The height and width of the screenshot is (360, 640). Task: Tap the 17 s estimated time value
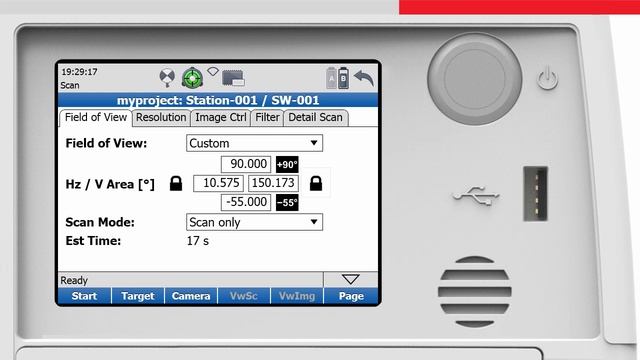[x=198, y=241]
